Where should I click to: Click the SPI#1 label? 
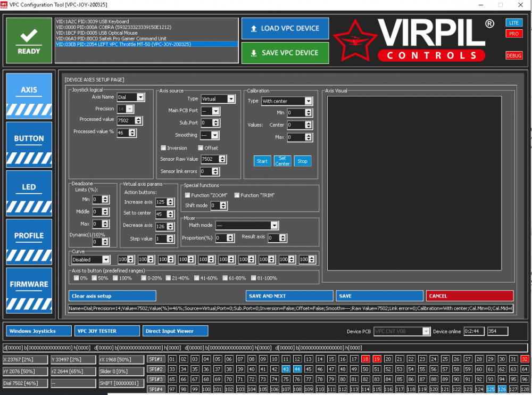tap(156, 359)
